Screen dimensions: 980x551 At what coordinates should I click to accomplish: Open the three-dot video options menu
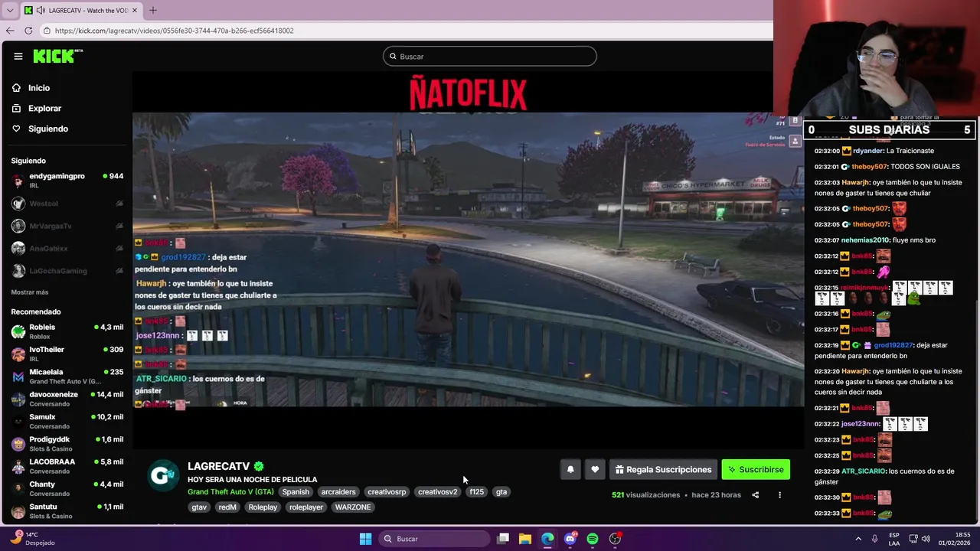coord(779,495)
